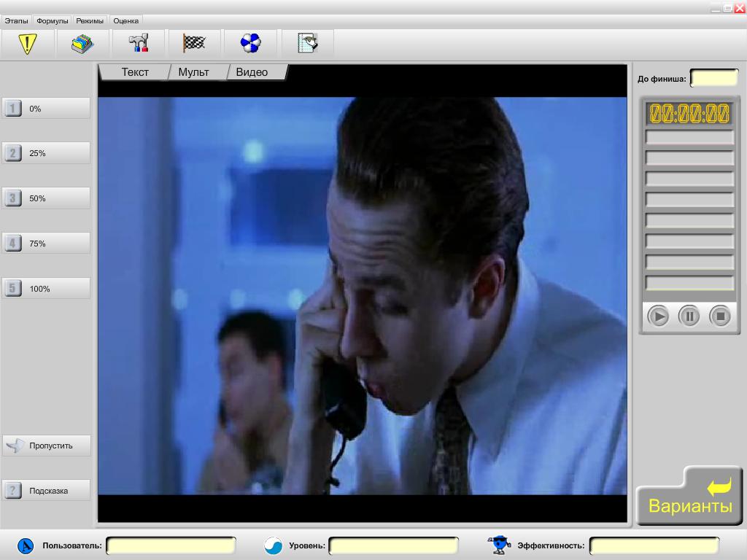Switch to the Мульт tab

click(x=193, y=72)
